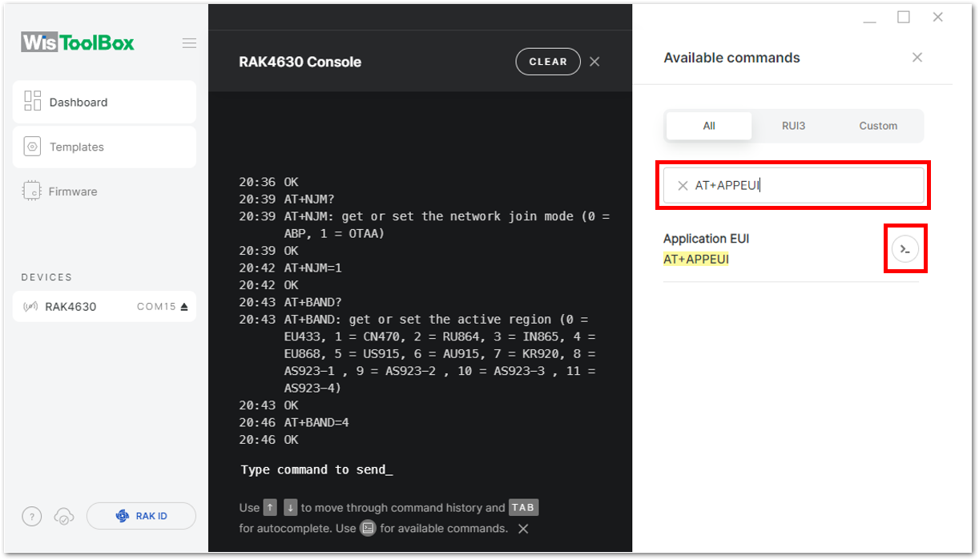Eject the RAK4630 device on COM15
This screenshot has height=560, width=979.
[184, 307]
